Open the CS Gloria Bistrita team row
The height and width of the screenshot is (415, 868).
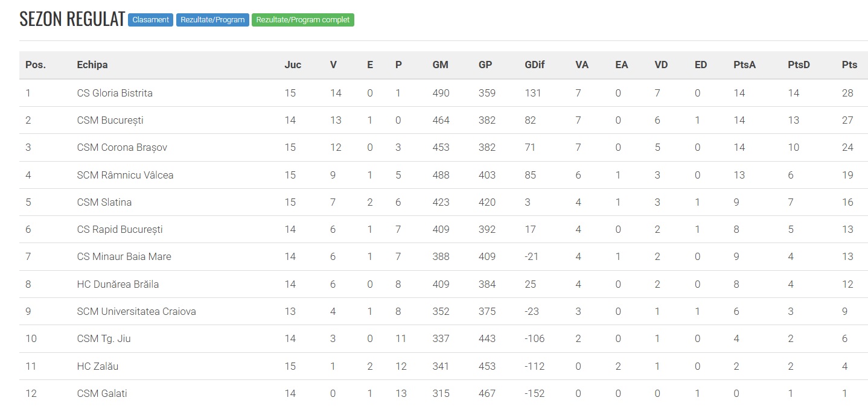pyautogui.click(x=115, y=93)
